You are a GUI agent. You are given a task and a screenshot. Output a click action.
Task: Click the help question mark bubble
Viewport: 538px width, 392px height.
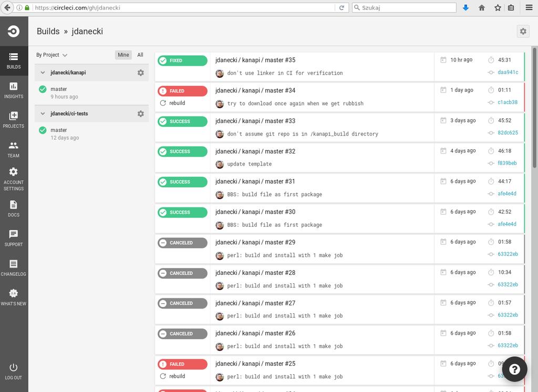(514, 369)
